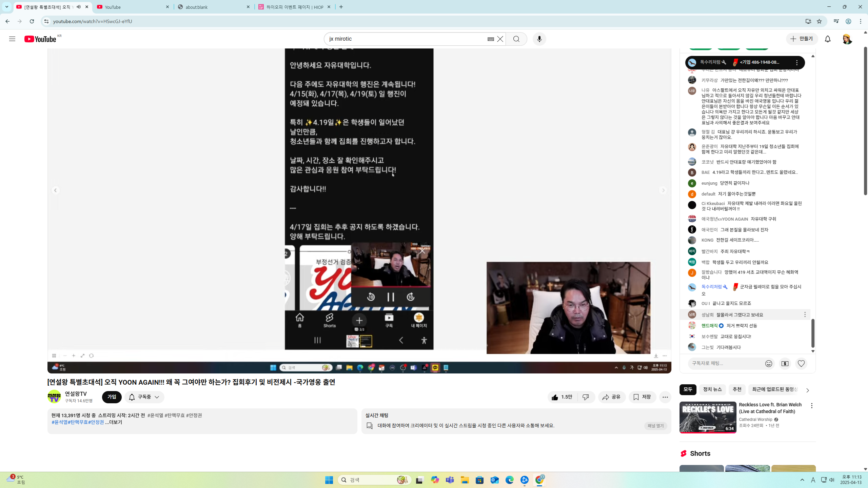Dislike the video with thumbs down
This screenshot has height=488, width=868.
pos(586,397)
